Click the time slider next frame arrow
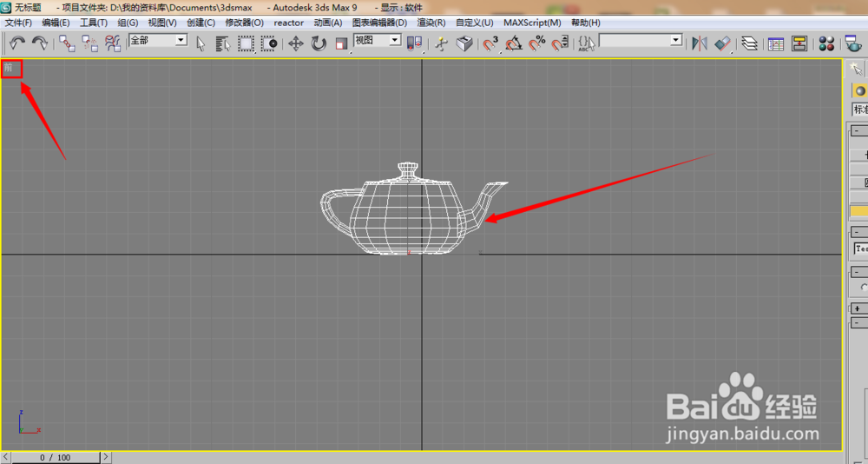868x464 pixels. (x=106, y=458)
